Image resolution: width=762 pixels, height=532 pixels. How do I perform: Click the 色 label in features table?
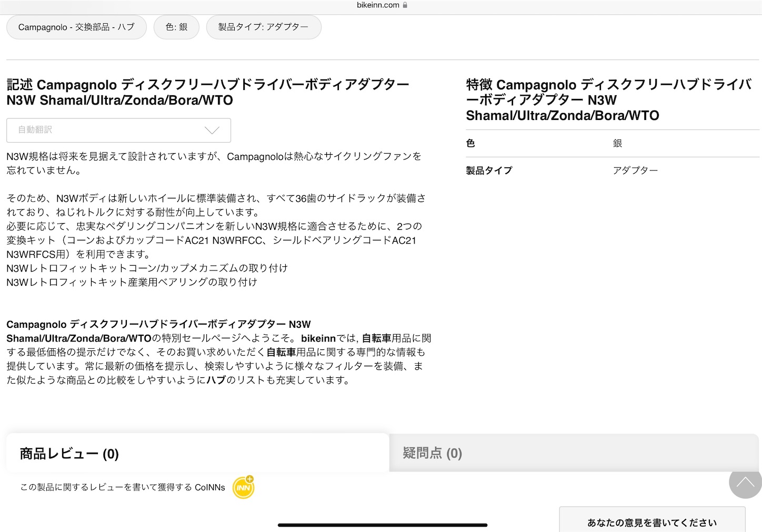[x=470, y=143]
